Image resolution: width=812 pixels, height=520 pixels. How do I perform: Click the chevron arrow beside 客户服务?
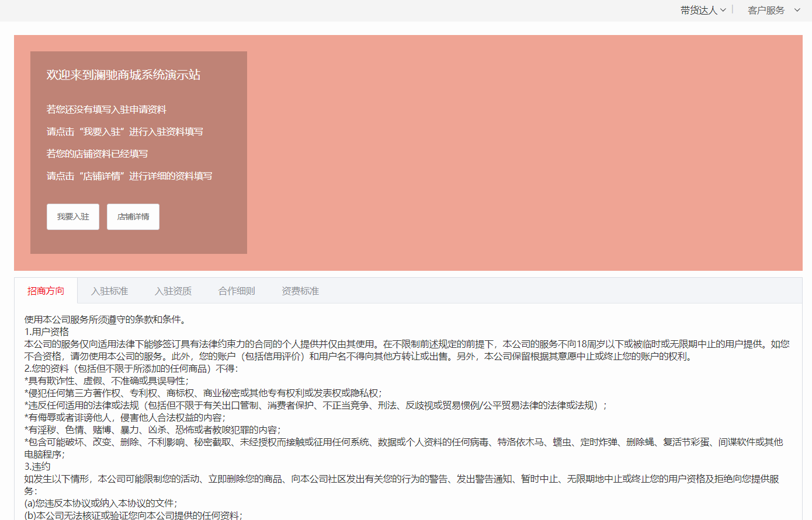[797, 11]
